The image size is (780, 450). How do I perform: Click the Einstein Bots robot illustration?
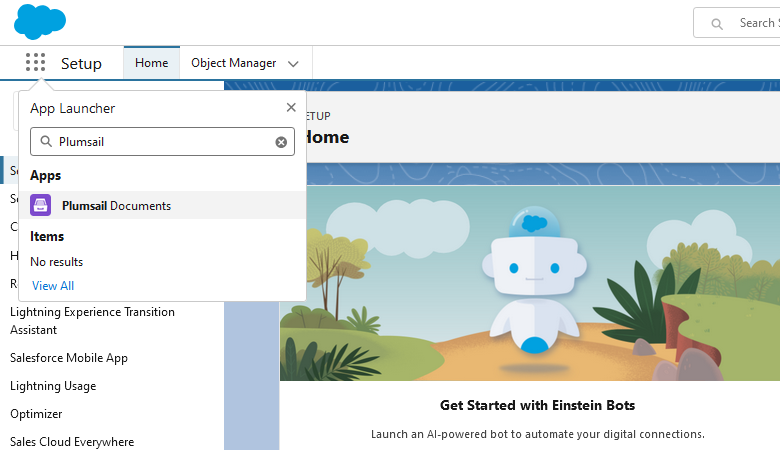pyautogui.click(x=534, y=281)
